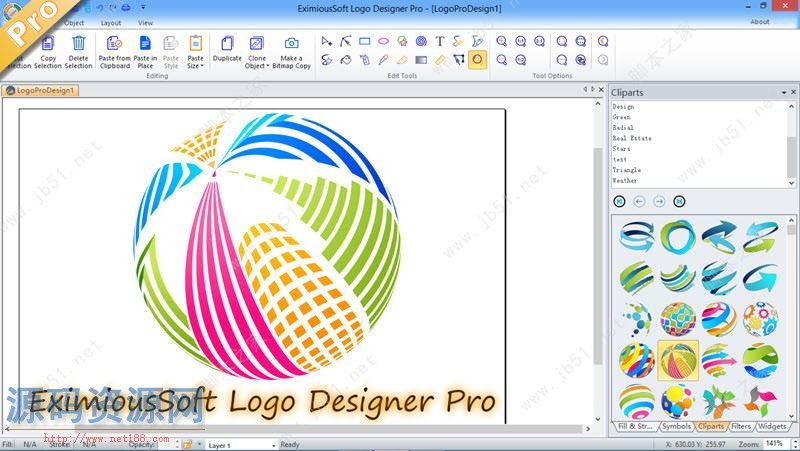Select the highlighted colorful sphere clipart thumbnail
The width and height of the screenshot is (800, 451).
[678, 361]
